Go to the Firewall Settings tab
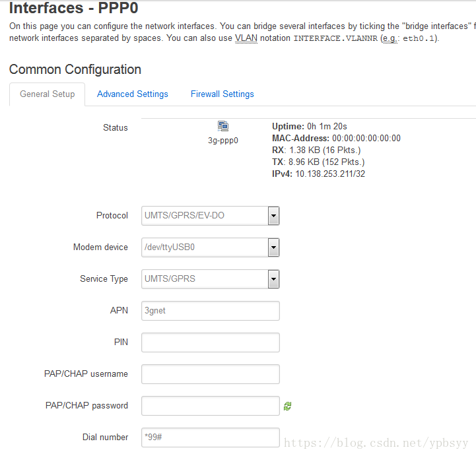The image size is (476, 456). [x=222, y=94]
